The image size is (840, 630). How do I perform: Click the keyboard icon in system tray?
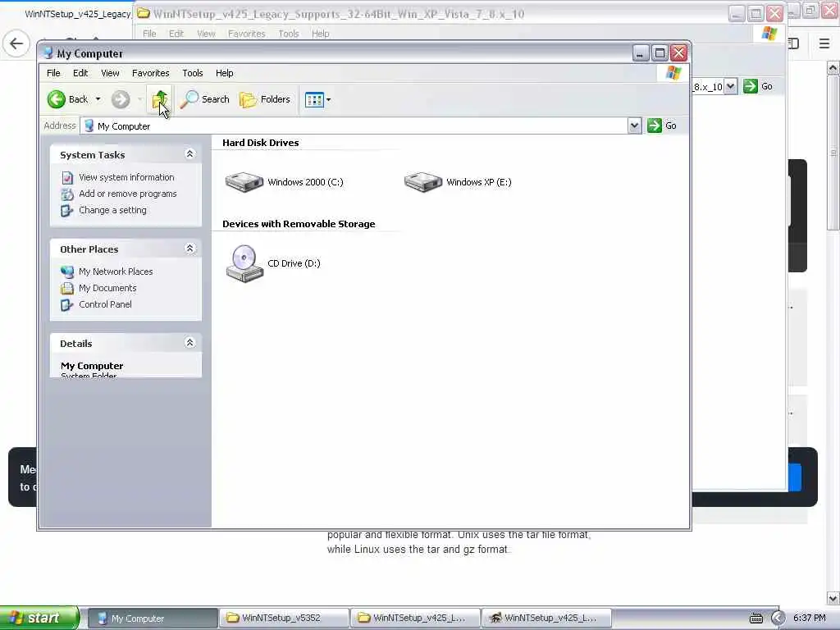756,619
